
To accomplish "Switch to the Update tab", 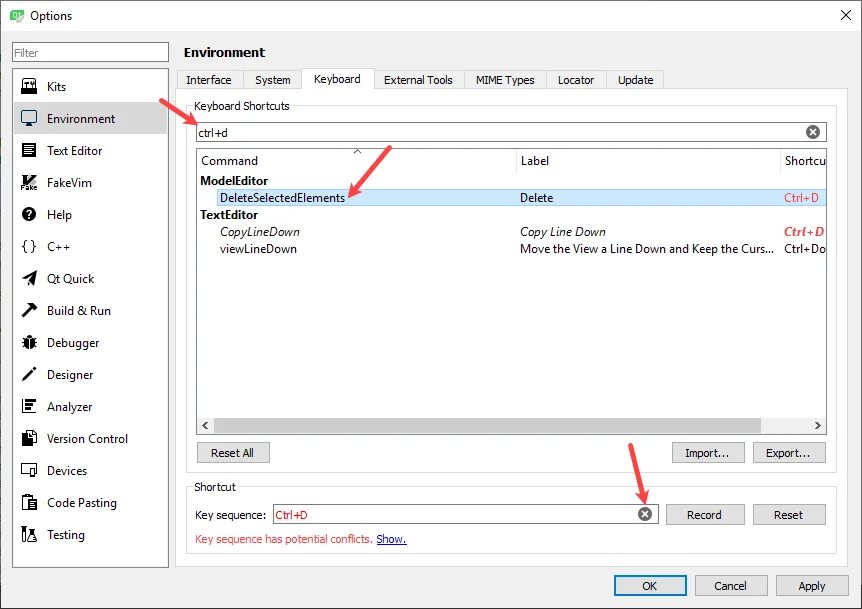I will pyautogui.click(x=636, y=80).
